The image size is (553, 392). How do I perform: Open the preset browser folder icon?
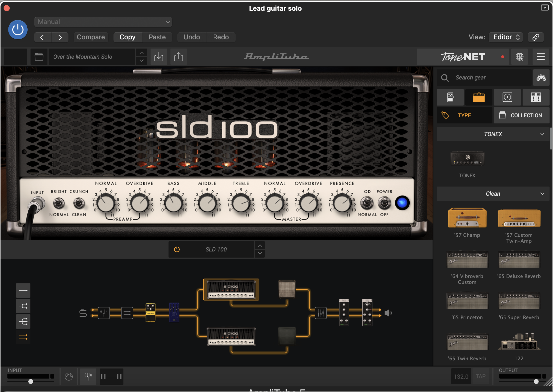39,57
